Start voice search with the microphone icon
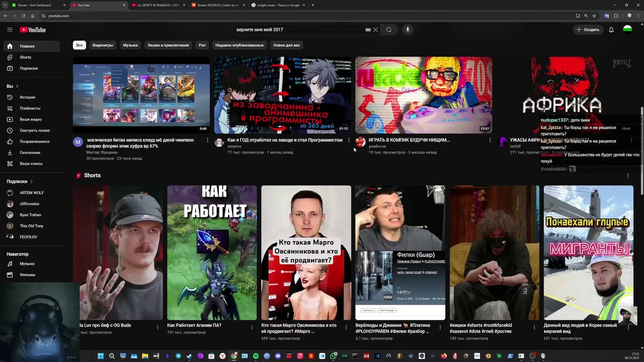644x362 pixels. pyautogui.click(x=408, y=30)
